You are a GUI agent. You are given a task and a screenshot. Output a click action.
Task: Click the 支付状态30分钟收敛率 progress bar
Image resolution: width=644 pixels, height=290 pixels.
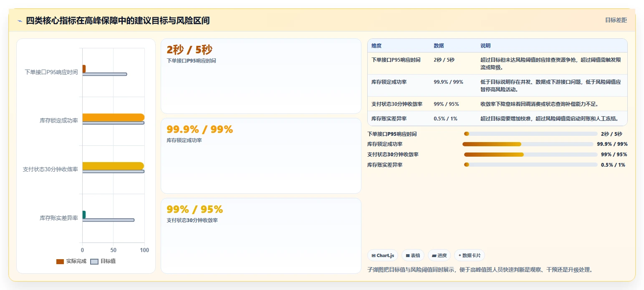(530, 155)
